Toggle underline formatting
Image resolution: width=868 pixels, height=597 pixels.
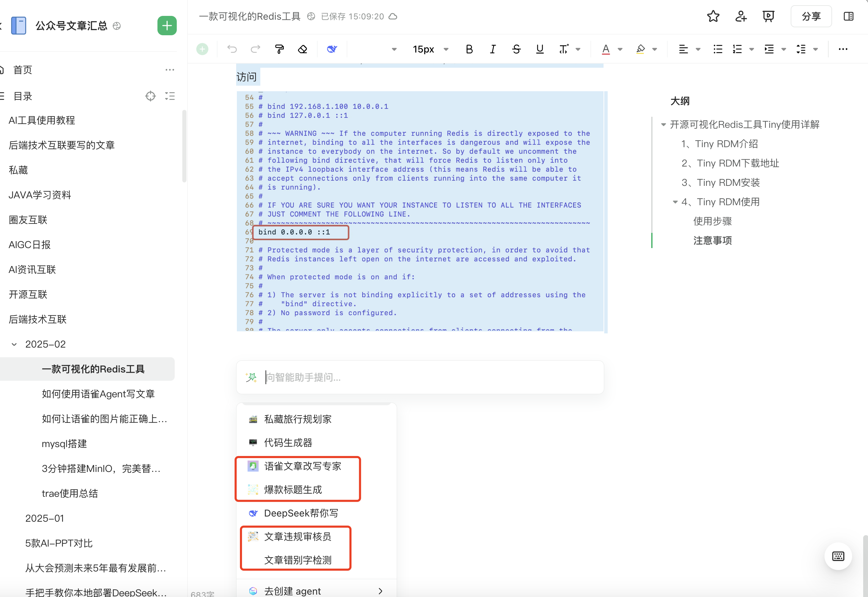pos(539,49)
